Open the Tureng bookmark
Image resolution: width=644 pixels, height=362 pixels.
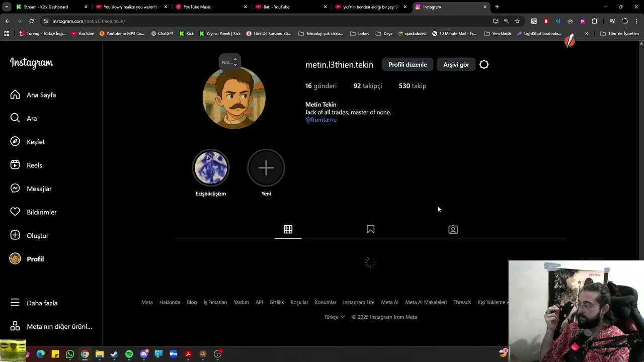click(x=42, y=34)
